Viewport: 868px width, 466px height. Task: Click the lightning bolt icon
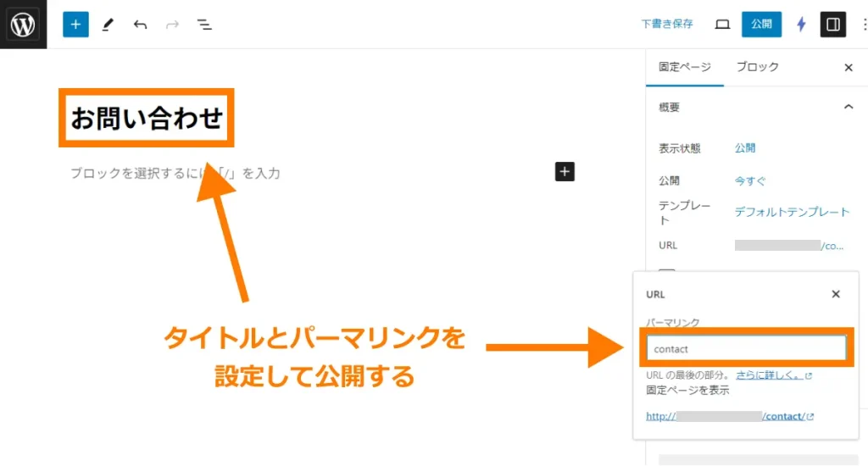coord(801,25)
